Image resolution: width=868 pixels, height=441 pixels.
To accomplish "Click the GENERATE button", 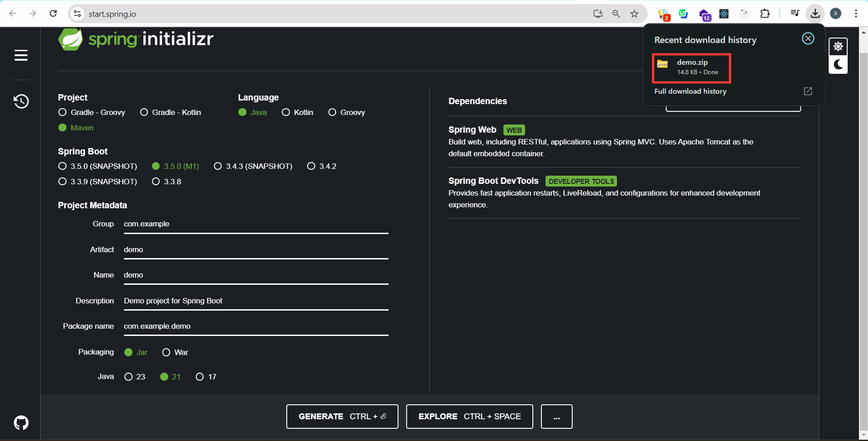I will [342, 417].
